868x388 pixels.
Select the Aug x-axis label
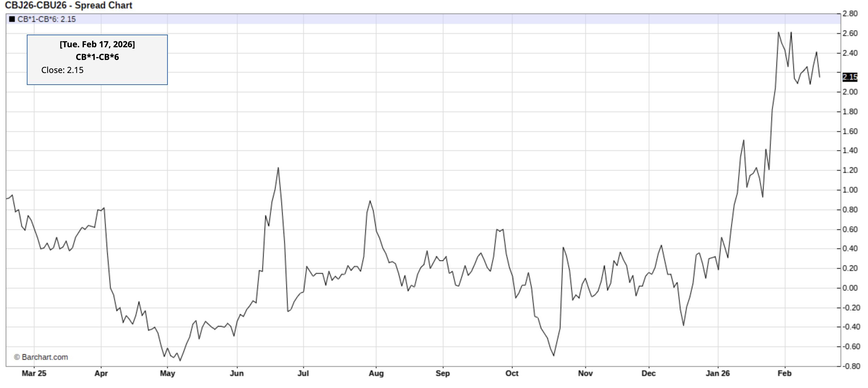point(376,374)
